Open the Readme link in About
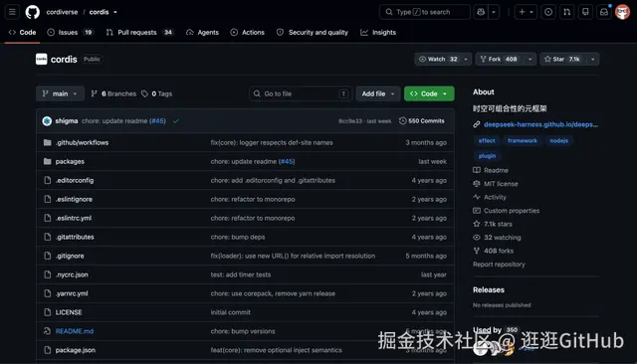The width and height of the screenshot is (637, 364). pyautogui.click(x=491, y=170)
